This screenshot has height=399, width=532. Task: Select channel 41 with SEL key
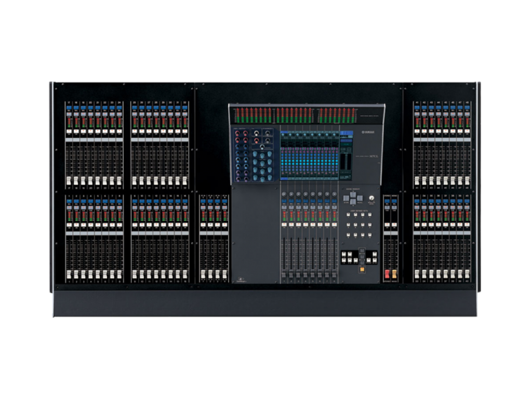tap(417, 108)
